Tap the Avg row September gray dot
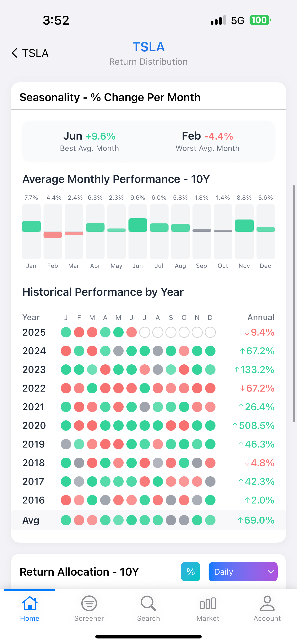 click(x=171, y=520)
